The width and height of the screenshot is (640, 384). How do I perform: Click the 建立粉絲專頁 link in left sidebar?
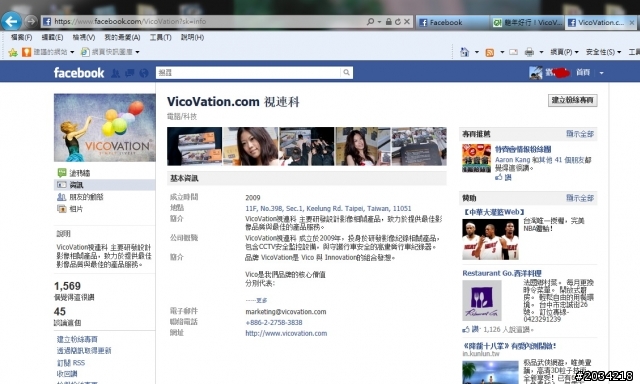pyautogui.click(x=77, y=340)
